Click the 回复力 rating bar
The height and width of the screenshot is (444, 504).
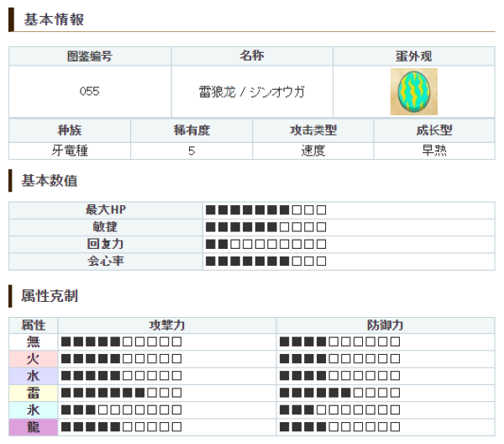pos(265,244)
